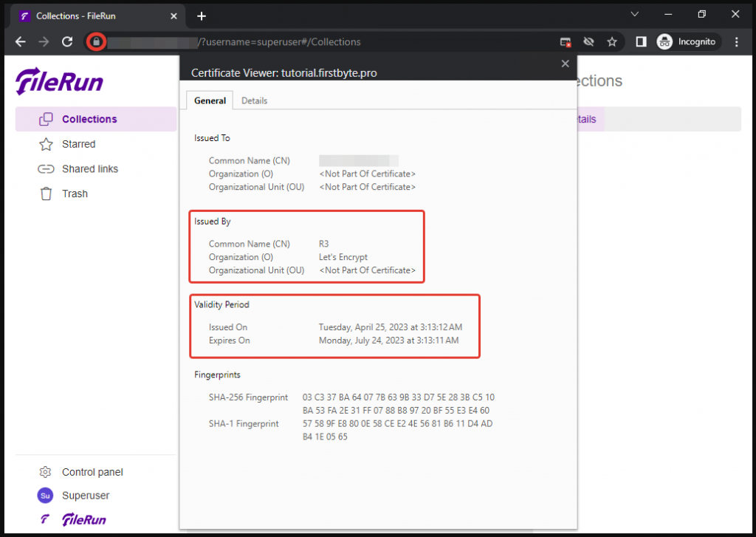Close the Certificate Viewer dialog

coord(566,64)
